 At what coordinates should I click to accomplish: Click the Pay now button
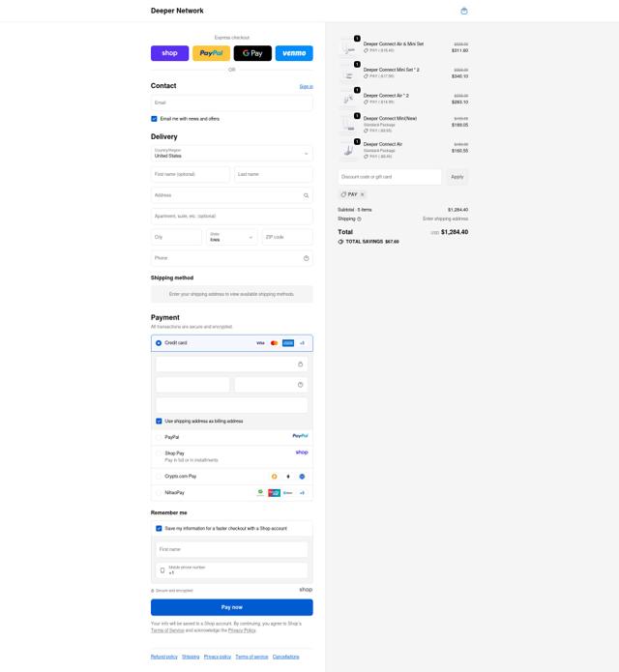[232, 607]
